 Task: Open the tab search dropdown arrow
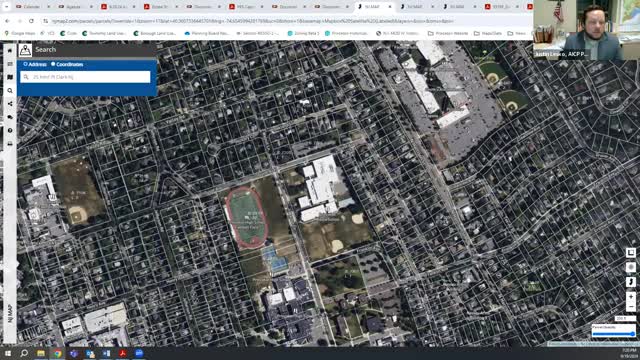[6, 7]
